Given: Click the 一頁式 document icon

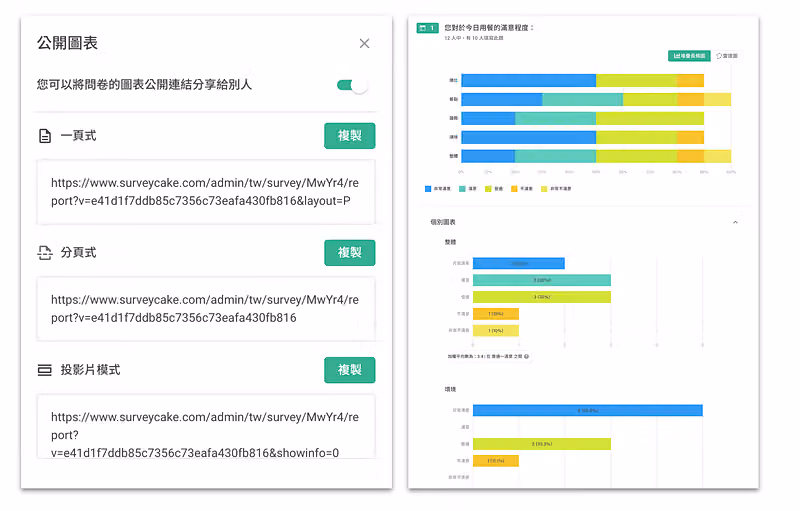Looking at the screenshot, I should coord(45,136).
